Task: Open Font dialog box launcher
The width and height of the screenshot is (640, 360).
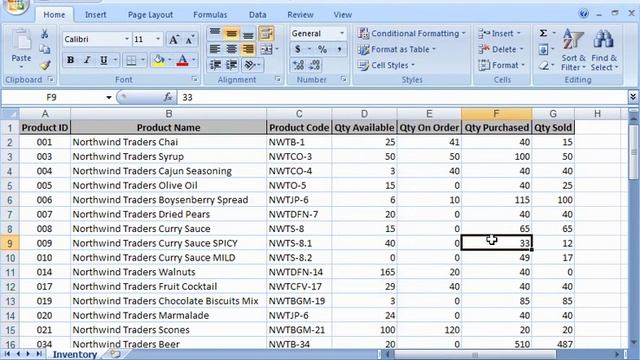Action: pos(195,79)
